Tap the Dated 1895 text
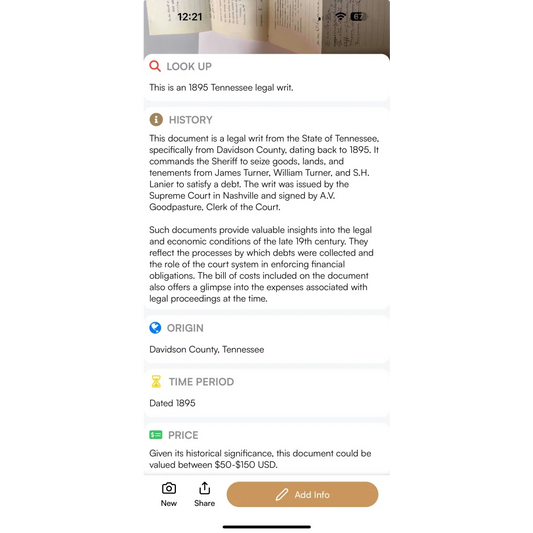This screenshot has width=533, height=533. (172, 403)
